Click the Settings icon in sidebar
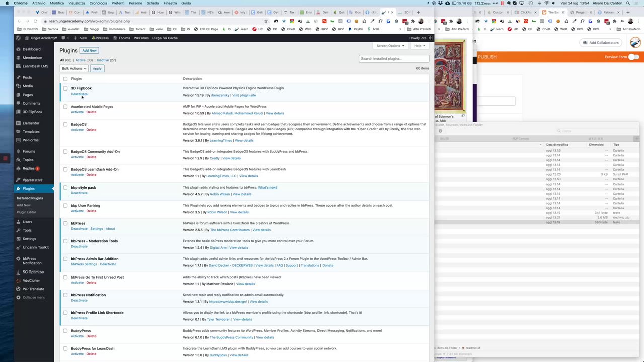 pos(18,239)
